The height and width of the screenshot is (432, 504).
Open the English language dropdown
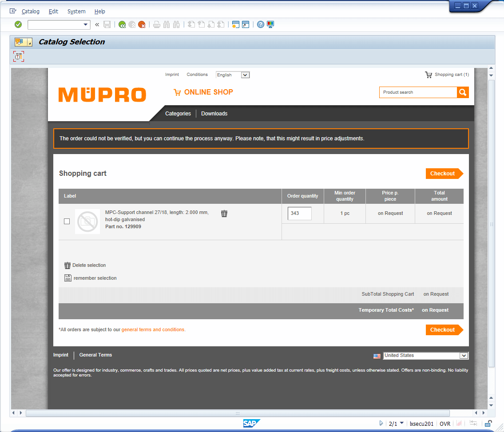[x=233, y=75]
